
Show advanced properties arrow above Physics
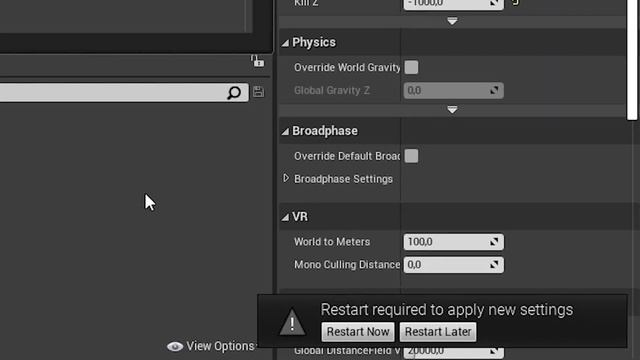pos(452,21)
